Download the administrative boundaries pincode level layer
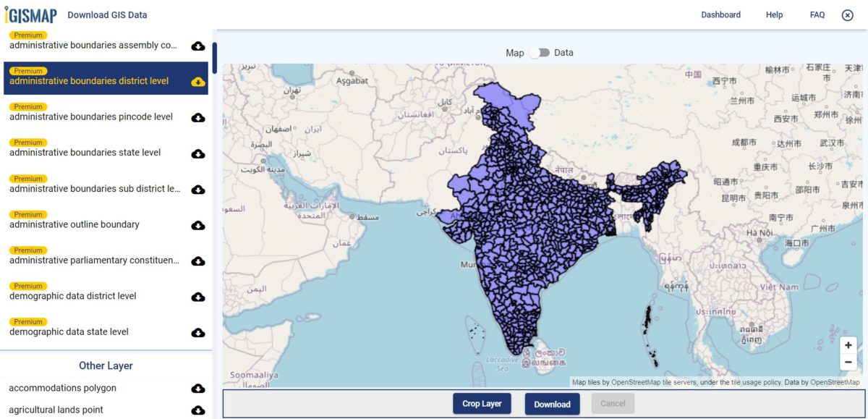868x419 pixels. tap(198, 117)
